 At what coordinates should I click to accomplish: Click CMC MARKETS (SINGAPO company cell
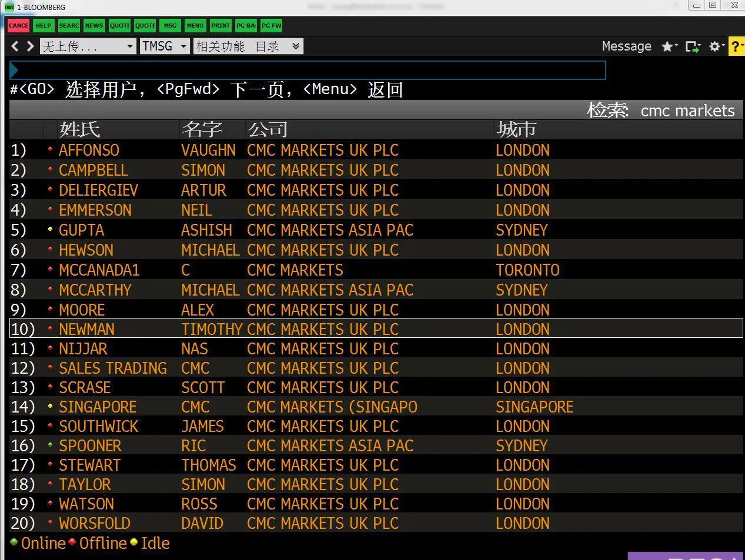click(x=332, y=407)
